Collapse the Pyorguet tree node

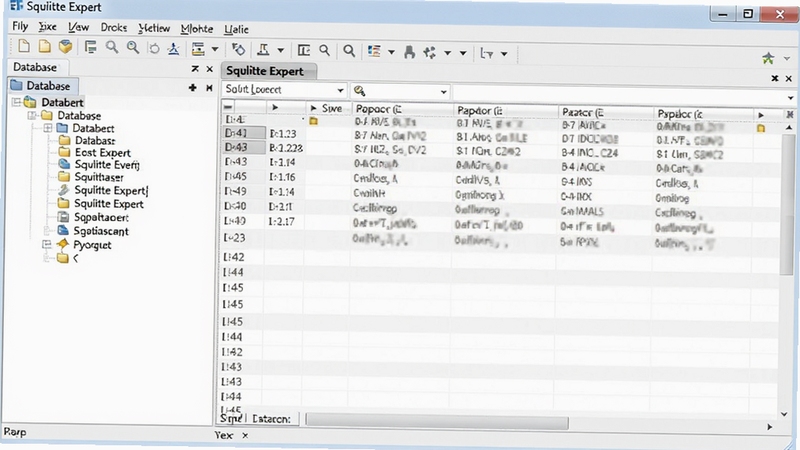[x=47, y=244]
